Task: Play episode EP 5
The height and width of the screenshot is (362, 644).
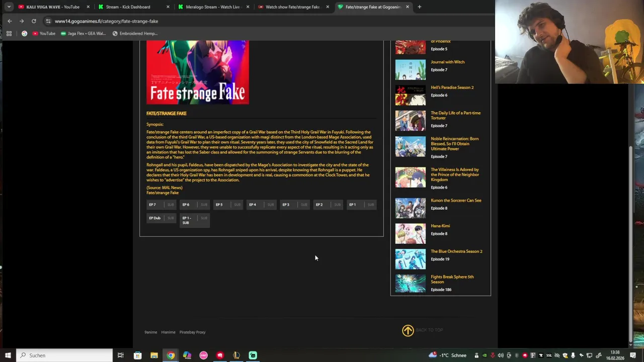Action: (x=227, y=205)
